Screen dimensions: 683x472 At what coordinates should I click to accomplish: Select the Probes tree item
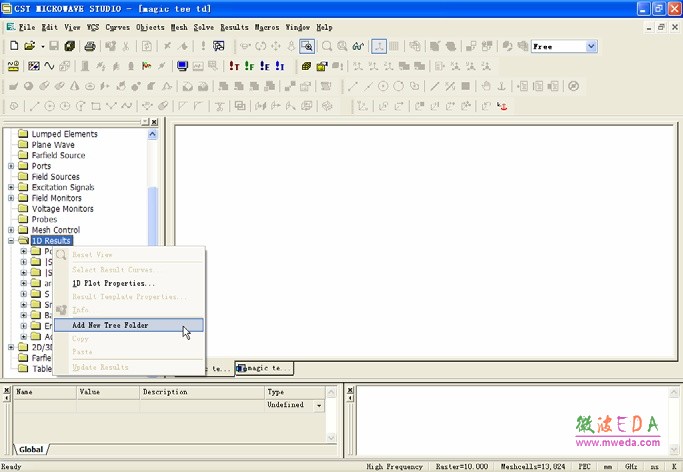44,219
